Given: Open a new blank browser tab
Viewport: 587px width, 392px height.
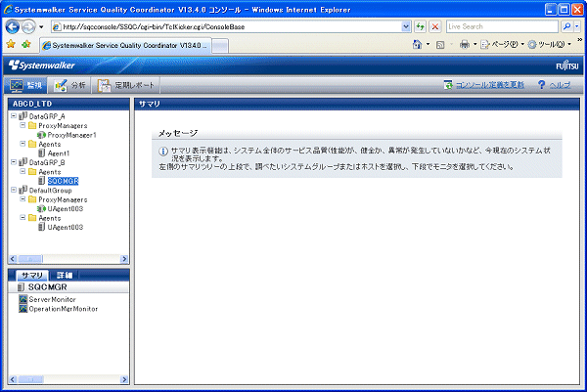Looking at the screenshot, I should click(220, 46).
